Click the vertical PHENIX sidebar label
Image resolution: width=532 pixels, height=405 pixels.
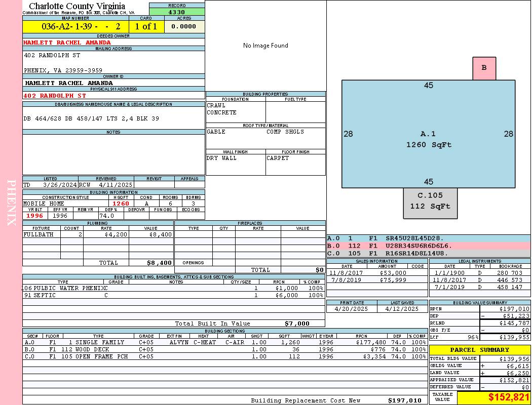pos(11,202)
